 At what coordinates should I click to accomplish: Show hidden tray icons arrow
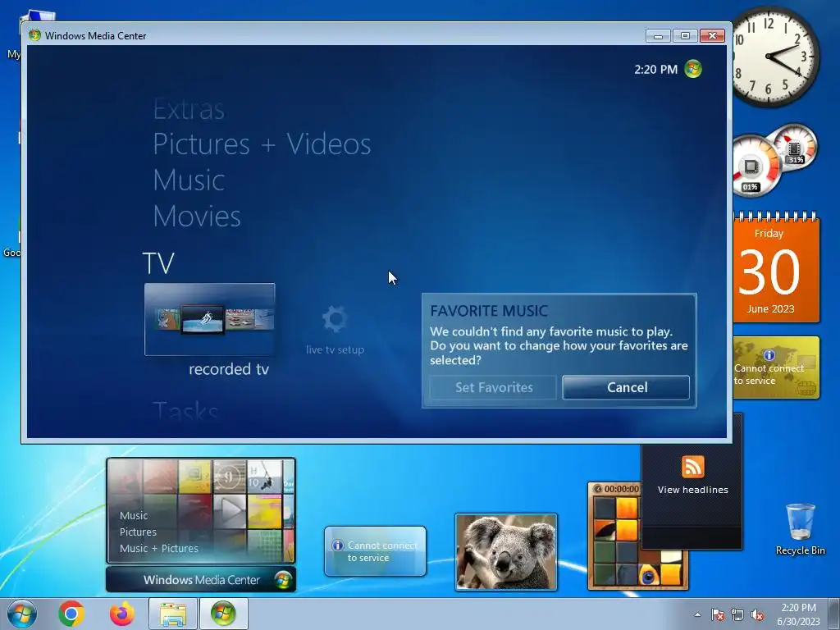tap(697, 614)
